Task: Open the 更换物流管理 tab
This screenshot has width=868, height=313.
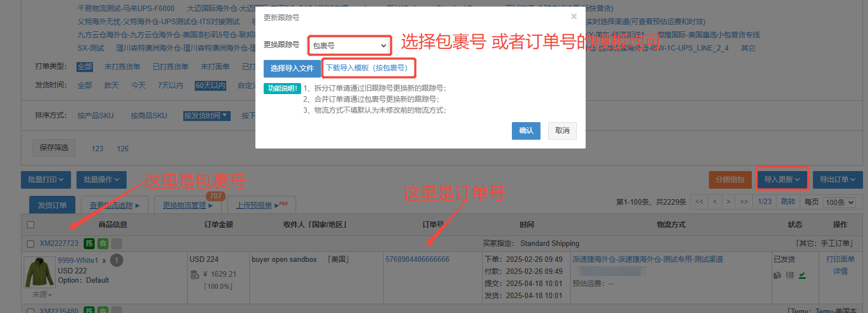Action: point(188,205)
